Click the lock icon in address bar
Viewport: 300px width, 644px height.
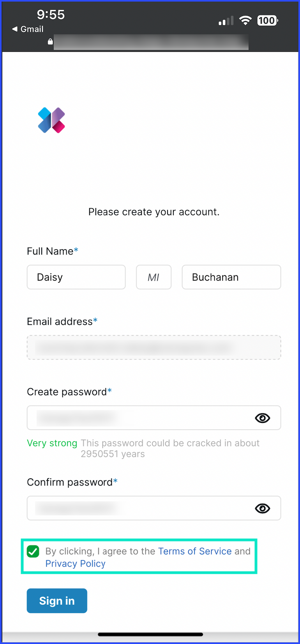tap(50, 41)
